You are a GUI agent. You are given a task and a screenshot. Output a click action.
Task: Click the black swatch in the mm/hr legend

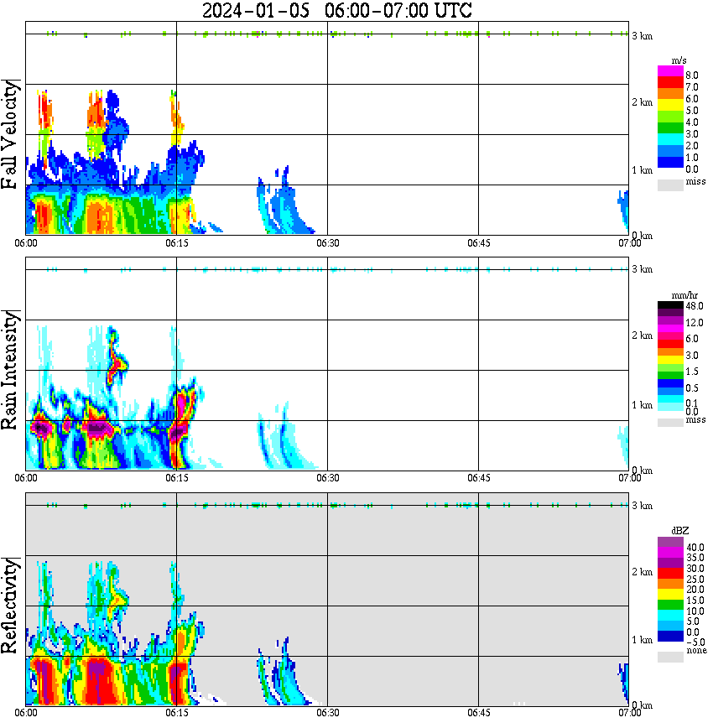[x=670, y=305]
